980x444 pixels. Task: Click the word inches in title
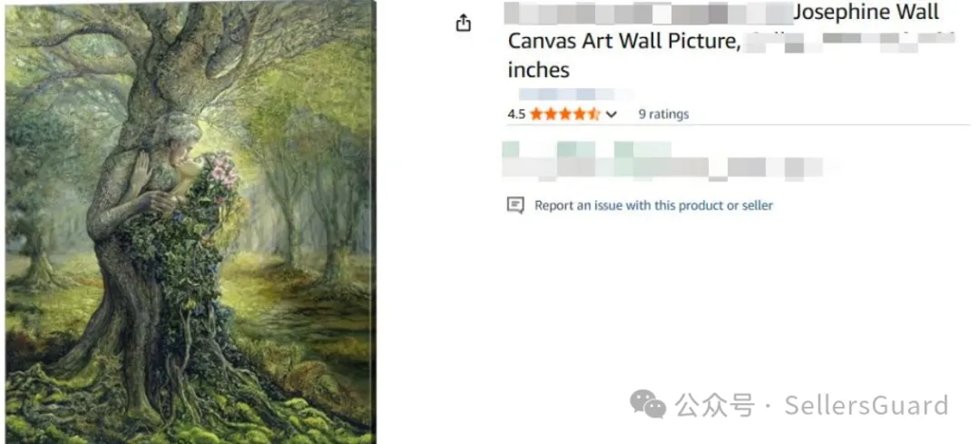pyautogui.click(x=538, y=70)
